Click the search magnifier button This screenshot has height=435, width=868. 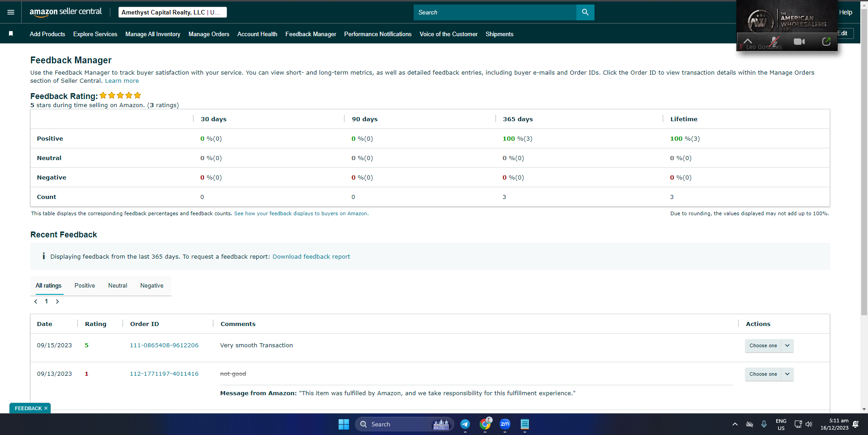[585, 12]
